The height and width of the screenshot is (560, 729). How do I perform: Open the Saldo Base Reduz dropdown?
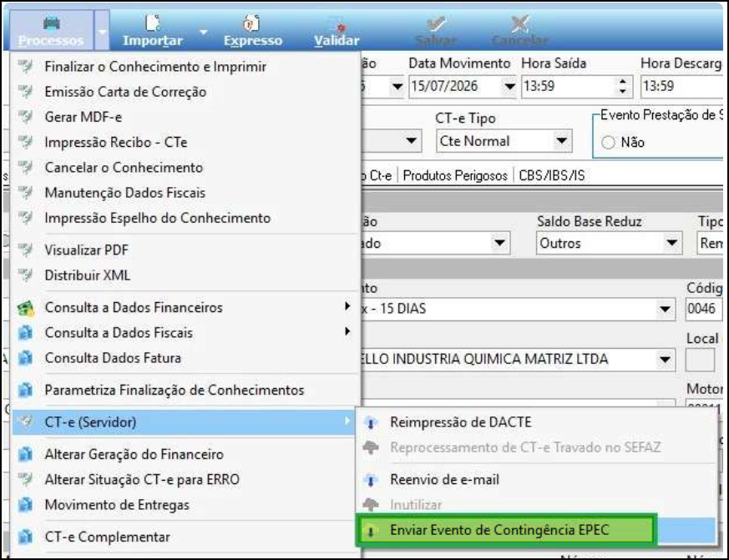pyautogui.click(x=671, y=243)
